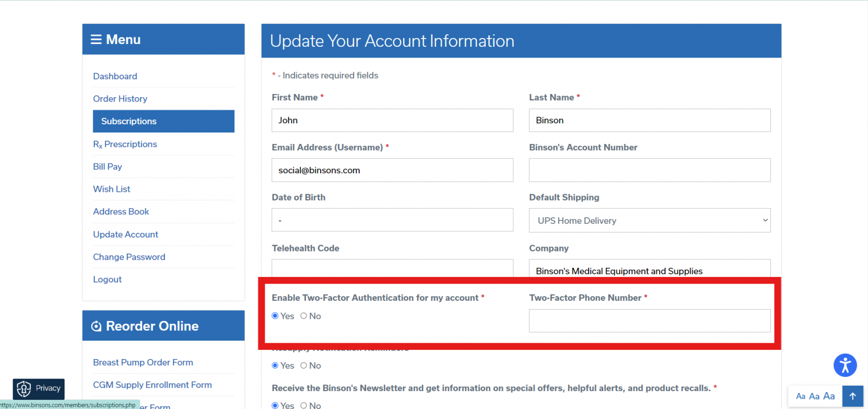Screen dimensions: 868x409
Task: Click the First Name field
Action: point(392,120)
